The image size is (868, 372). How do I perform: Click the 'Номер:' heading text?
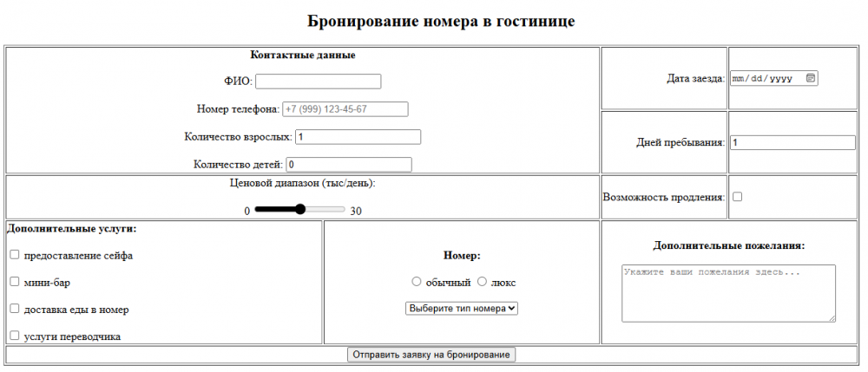coord(462,255)
